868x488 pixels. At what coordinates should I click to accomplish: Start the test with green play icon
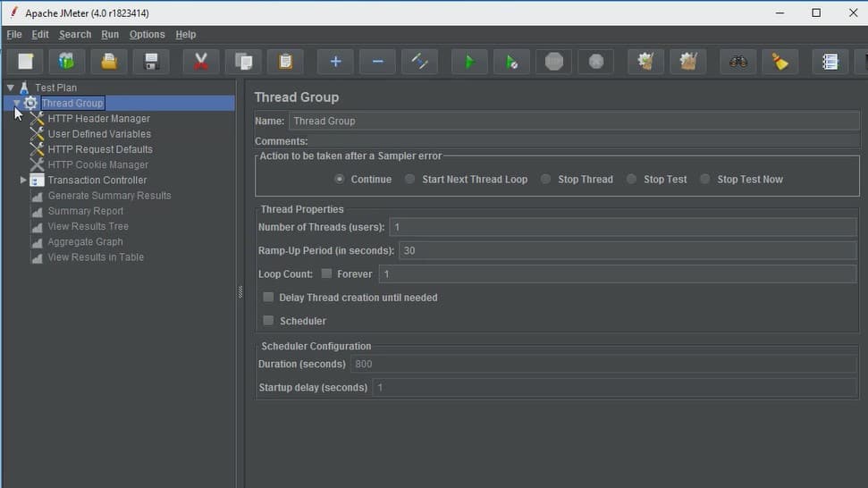pyautogui.click(x=469, y=62)
